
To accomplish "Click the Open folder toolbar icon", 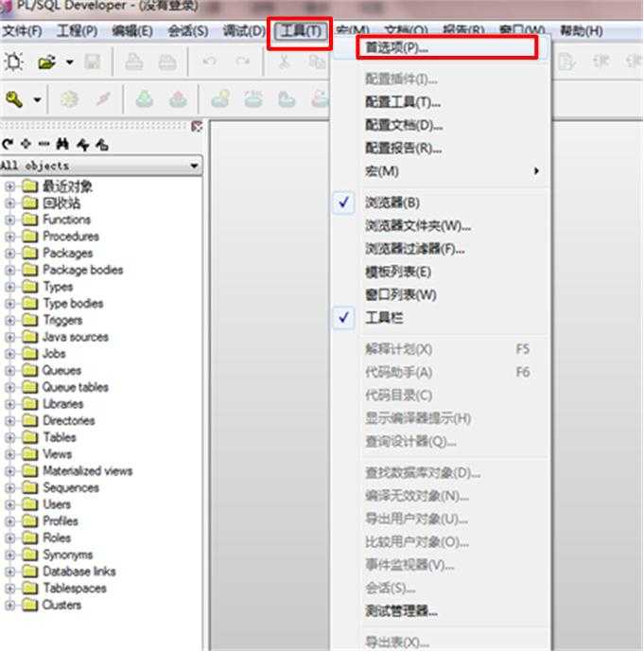I will click(46, 62).
